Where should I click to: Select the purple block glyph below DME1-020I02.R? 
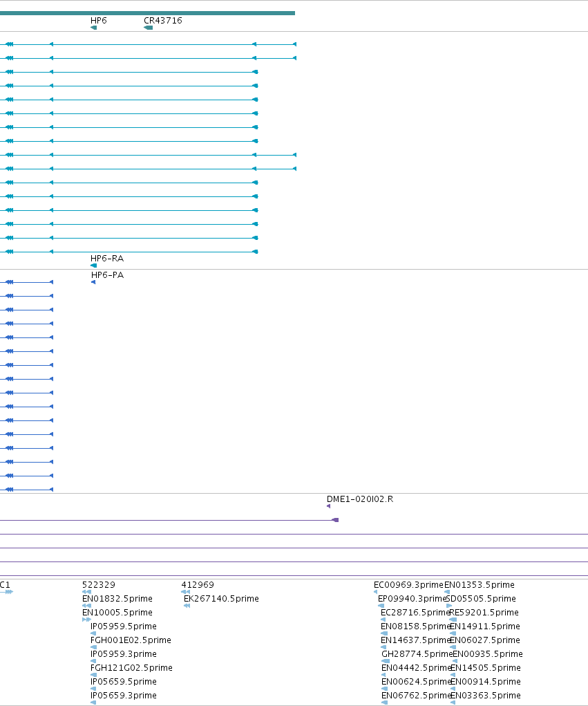335,520
